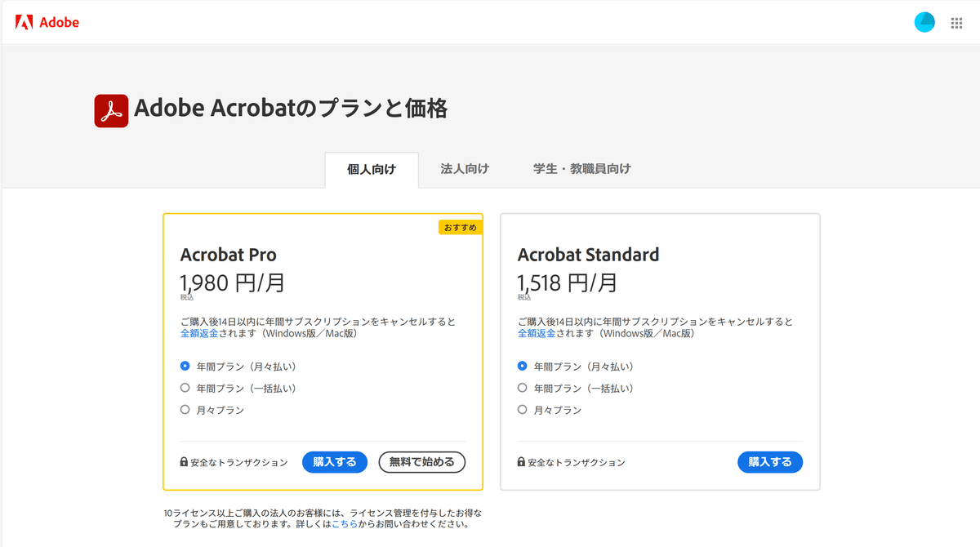Screen dimensions: 980x547
Task: Open the 個人向け tab
Action: pos(372,170)
